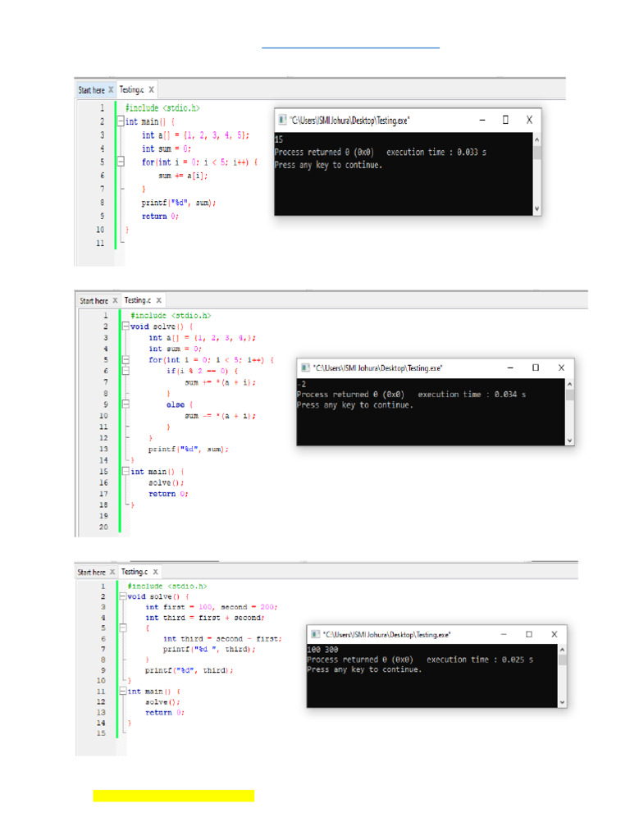Close the 'Start here' tab in the bottom editor
This screenshot has width=630, height=840.
112,572
